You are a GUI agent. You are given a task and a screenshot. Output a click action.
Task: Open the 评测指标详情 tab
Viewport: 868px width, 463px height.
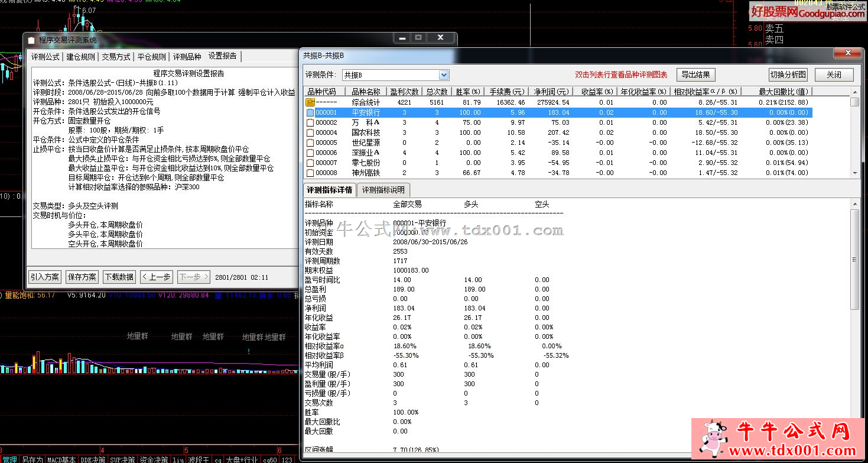click(329, 190)
